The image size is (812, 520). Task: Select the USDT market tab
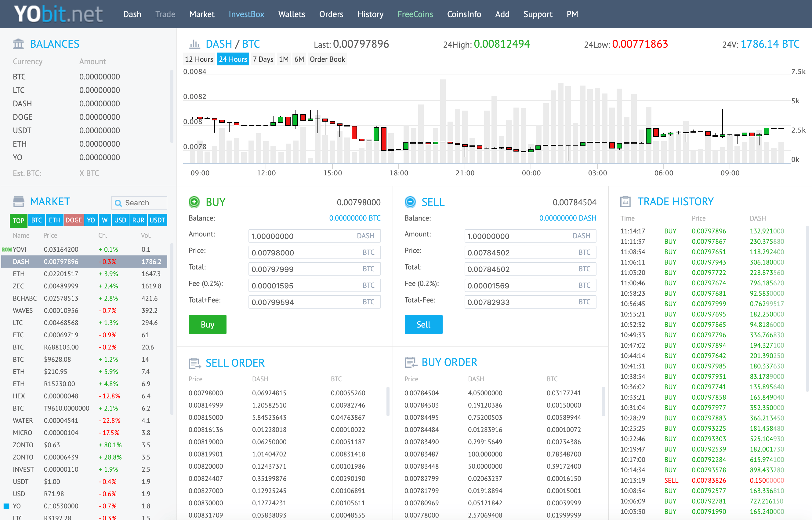[157, 220]
